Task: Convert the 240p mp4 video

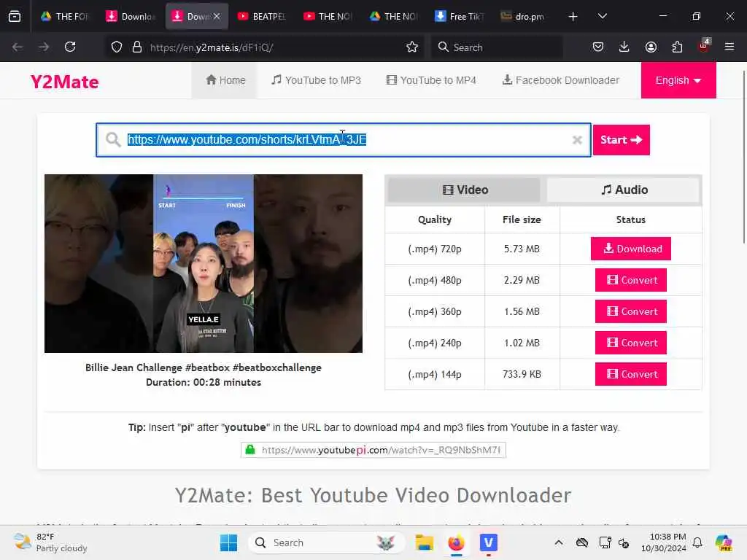Action: (631, 343)
